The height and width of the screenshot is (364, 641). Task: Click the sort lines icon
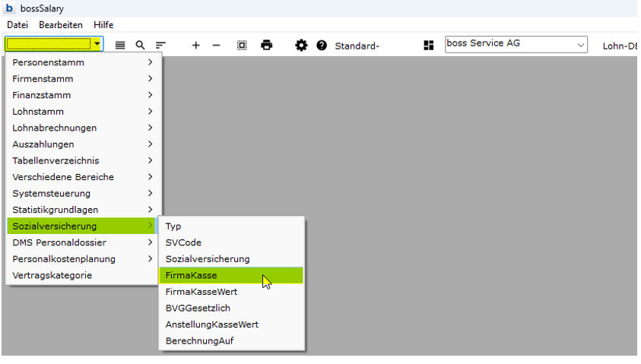[160, 46]
